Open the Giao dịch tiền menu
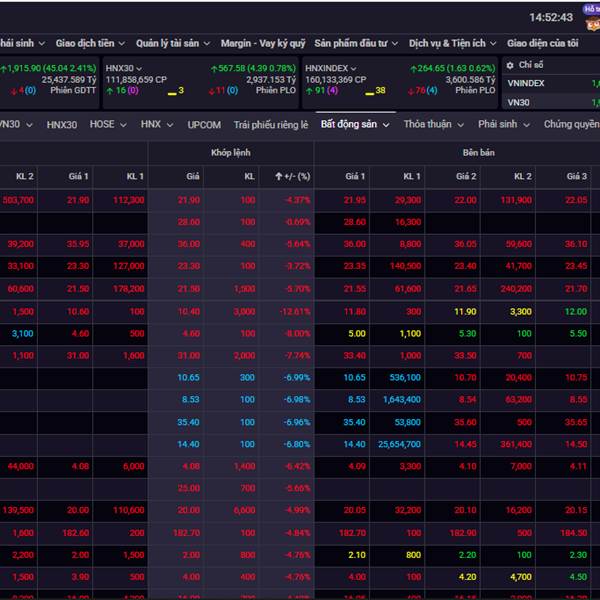The width and height of the screenshot is (600, 600). [90, 44]
